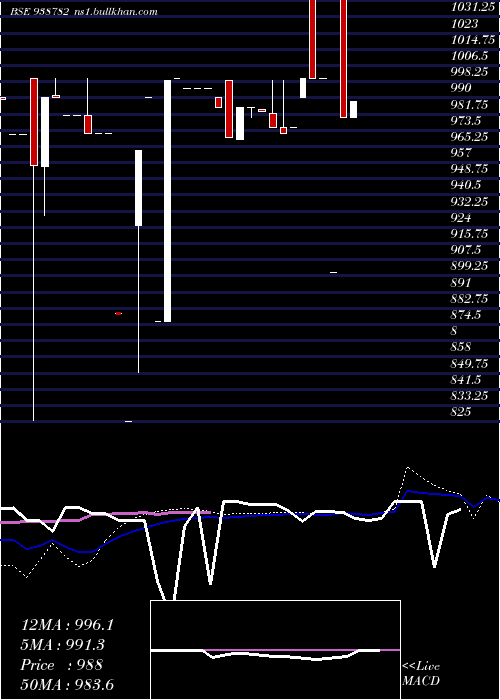Click the 849.75 price axis label
Screen dimensions: 500x700
click(x=470, y=364)
